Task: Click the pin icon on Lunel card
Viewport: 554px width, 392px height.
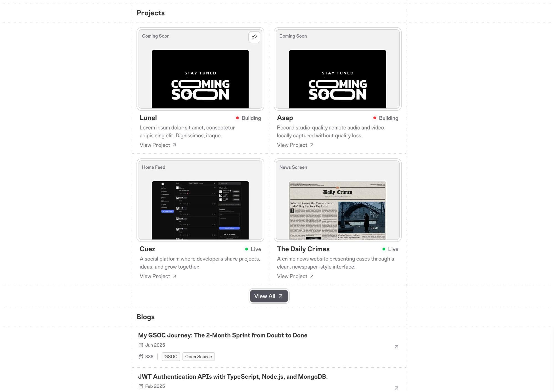Action: click(254, 37)
